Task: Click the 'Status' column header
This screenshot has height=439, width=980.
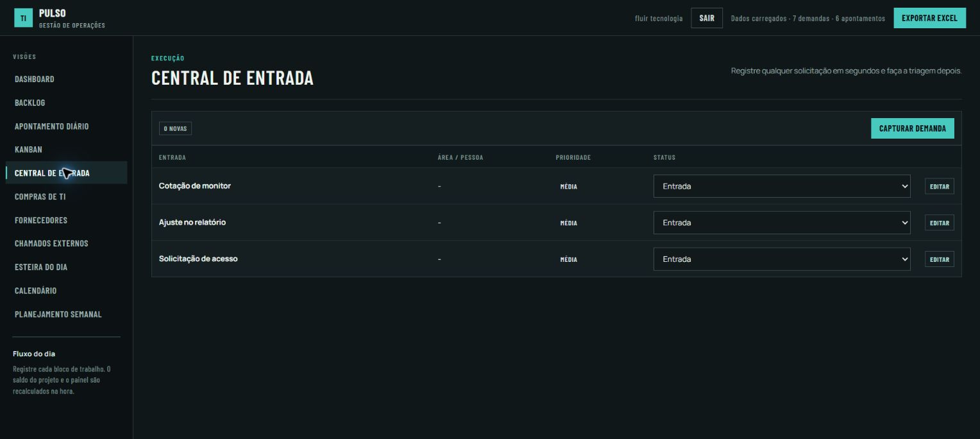Action: pos(664,157)
